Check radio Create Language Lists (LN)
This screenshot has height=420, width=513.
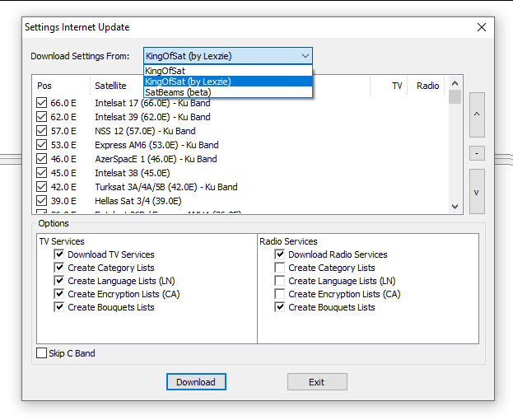280,281
